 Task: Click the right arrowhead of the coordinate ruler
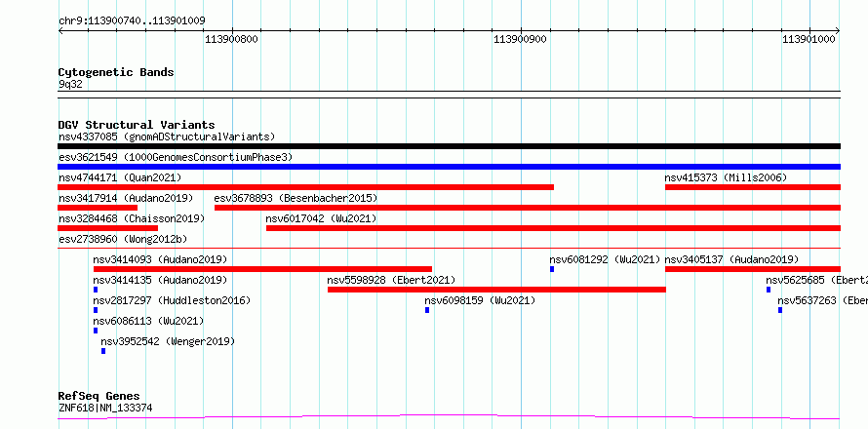tap(838, 31)
